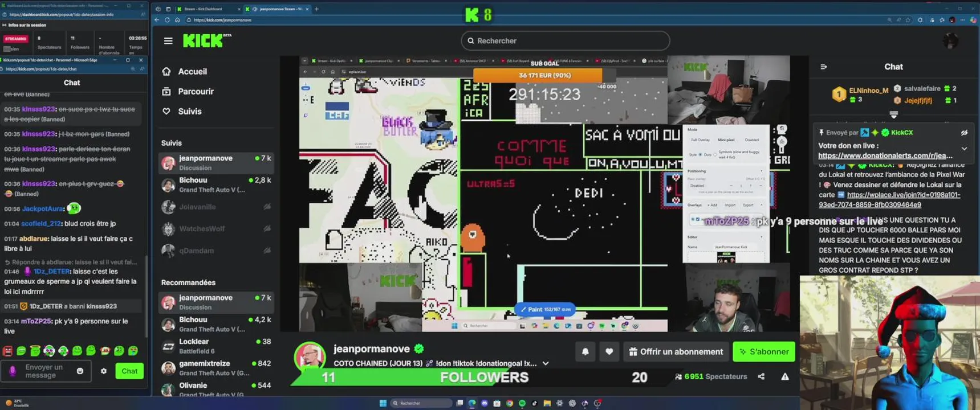The height and width of the screenshot is (410, 980).
Task: Open TikTok from the taskbar
Action: [x=535, y=403]
